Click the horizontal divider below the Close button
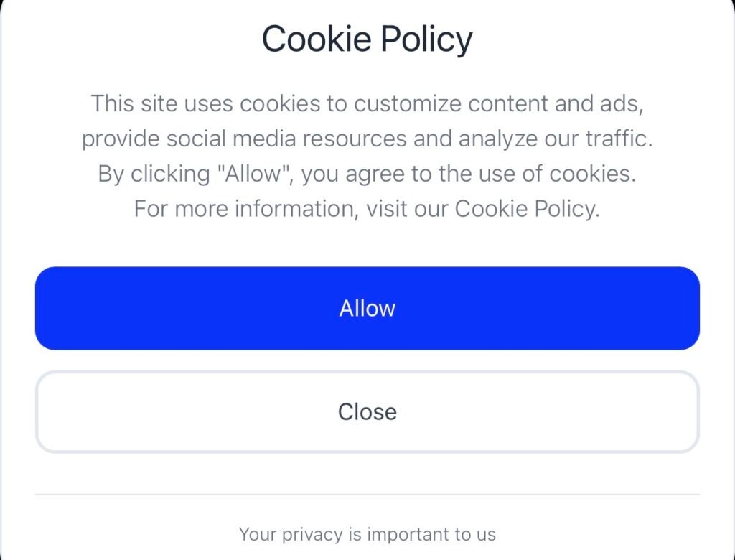 [367, 495]
